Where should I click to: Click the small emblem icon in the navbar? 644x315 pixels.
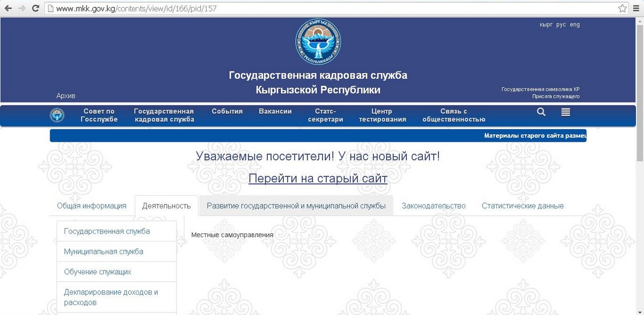(x=57, y=115)
